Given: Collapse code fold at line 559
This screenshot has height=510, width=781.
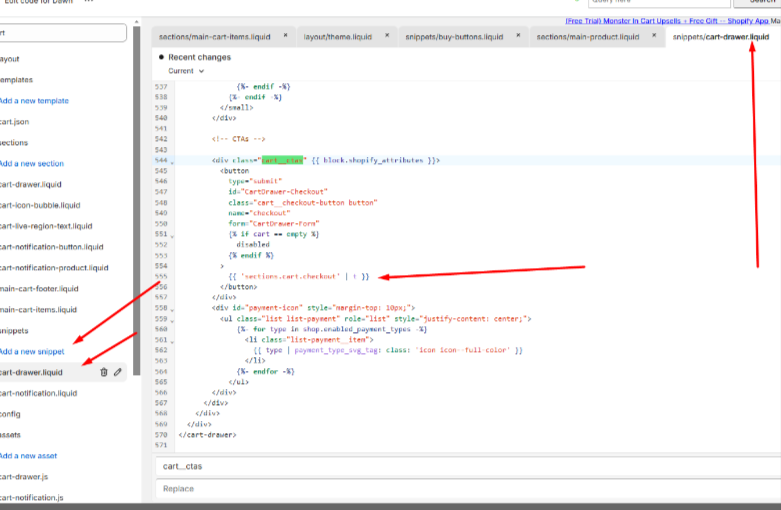Looking at the screenshot, I should 172,320.
